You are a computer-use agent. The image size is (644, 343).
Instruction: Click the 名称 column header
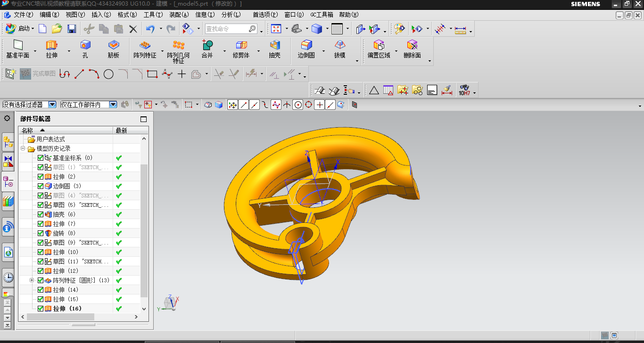[x=27, y=131]
